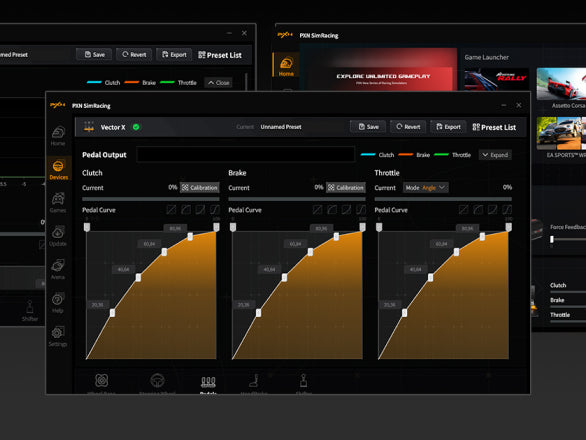586x440 pixels.
Task: Revert preset changes in front window
Action: pyautogui.click(x=408, y=127)
